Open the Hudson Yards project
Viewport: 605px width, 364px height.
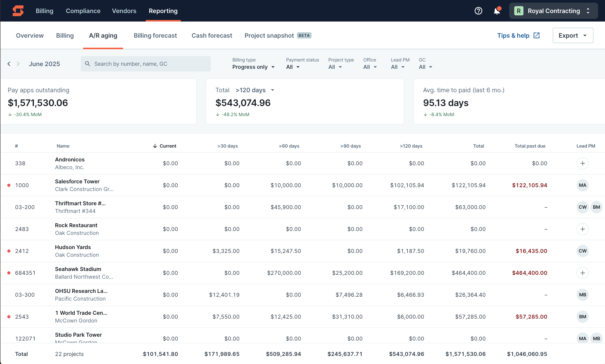(73, 247)
